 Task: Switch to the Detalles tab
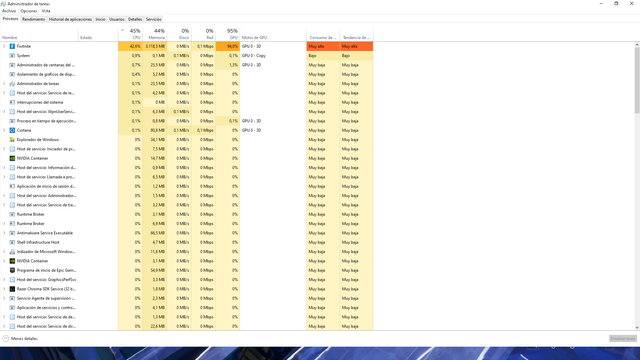point(135,19)
